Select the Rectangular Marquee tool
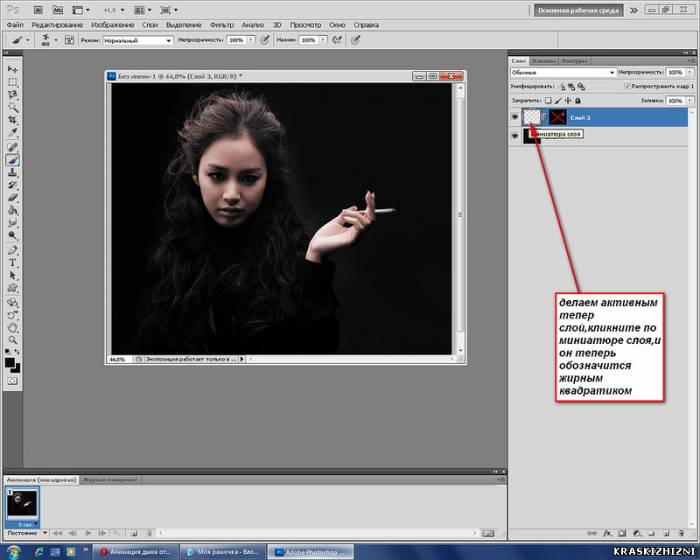Screen dimensions: 700x560 click(12, 82)
